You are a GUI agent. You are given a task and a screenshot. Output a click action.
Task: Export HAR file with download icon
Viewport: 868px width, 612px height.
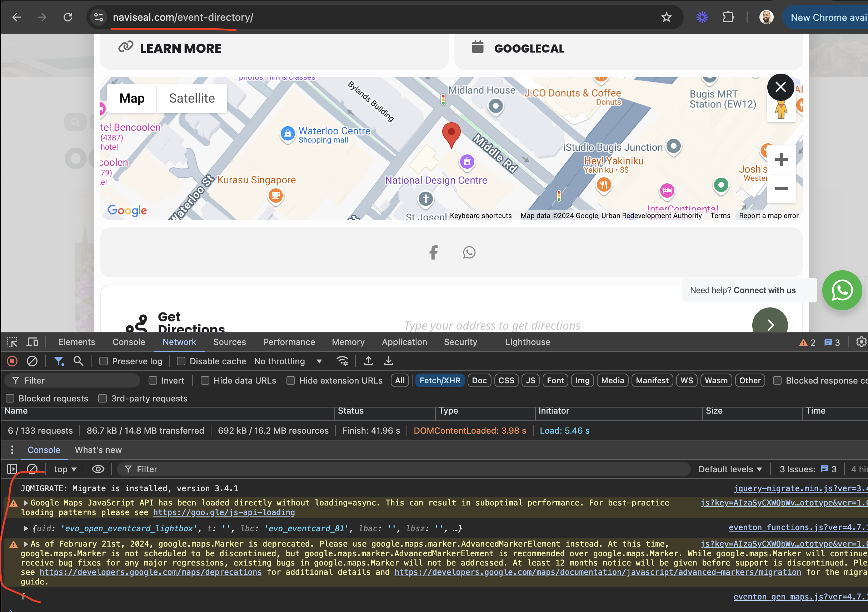pyautogui.click(x=388, y=362)
